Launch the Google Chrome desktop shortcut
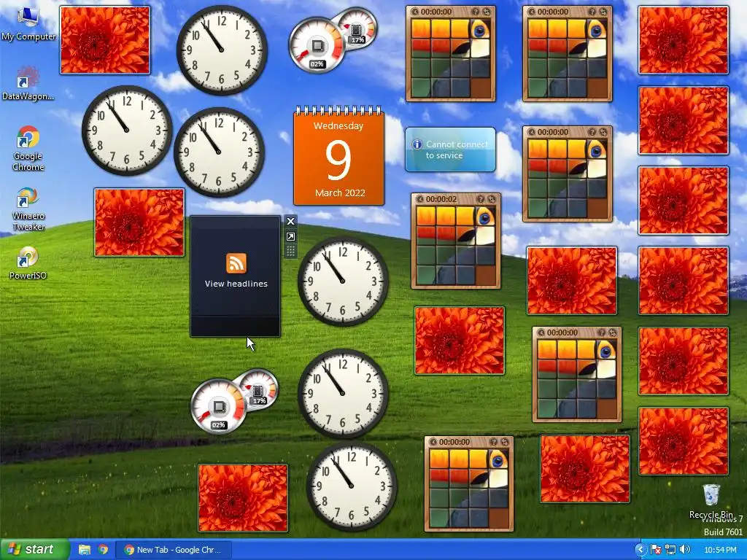 [28, 148]
